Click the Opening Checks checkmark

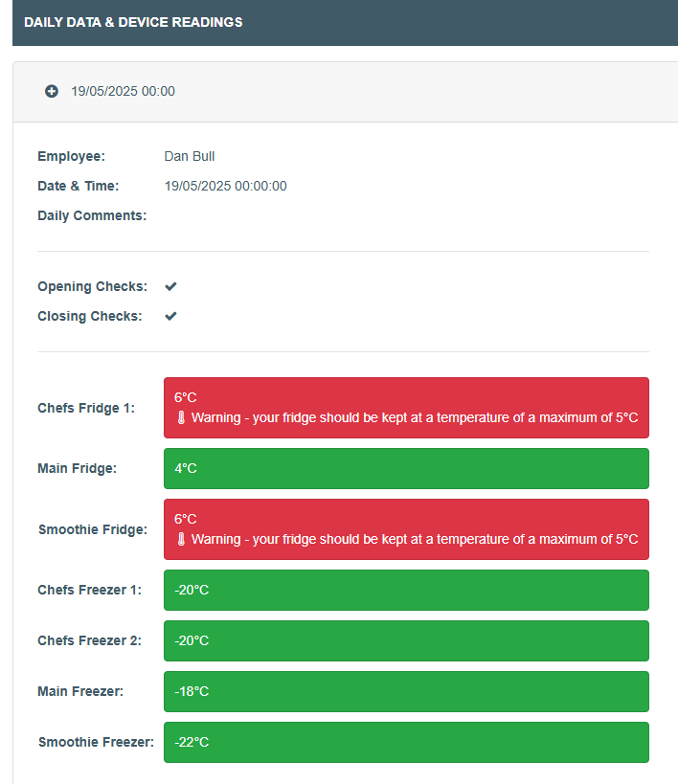pyautogui.click(x=170, y=286)
